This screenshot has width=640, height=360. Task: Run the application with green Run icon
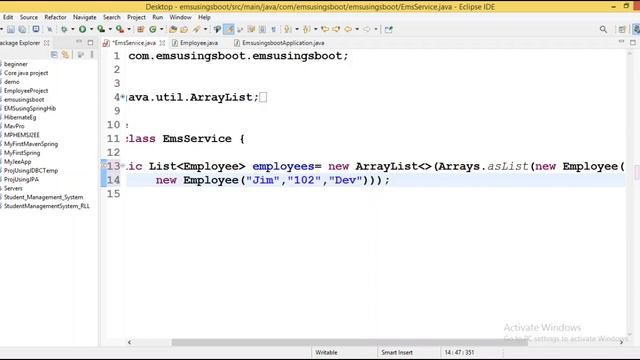(x=82, y=29)
